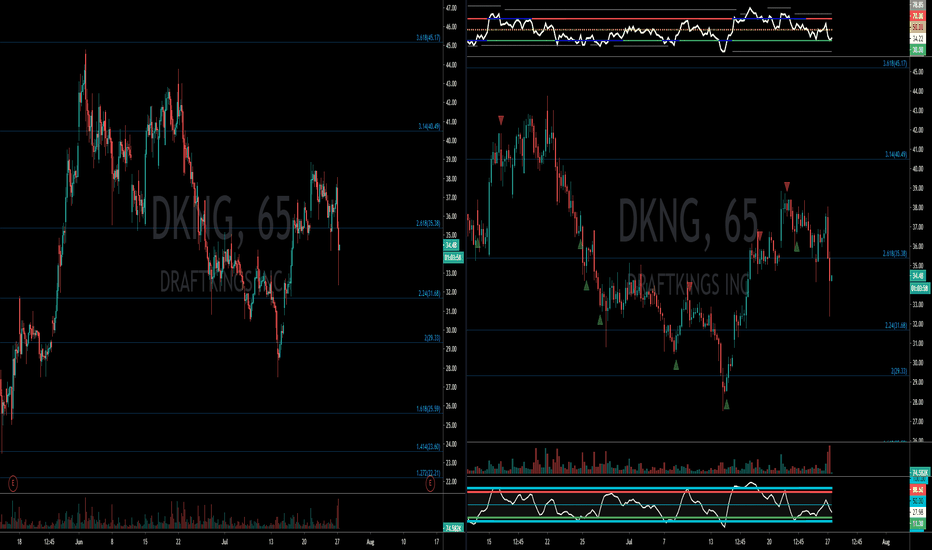Click the white 27.98 value tag in the bottom oscillator pane

click(x=918, y=512)
